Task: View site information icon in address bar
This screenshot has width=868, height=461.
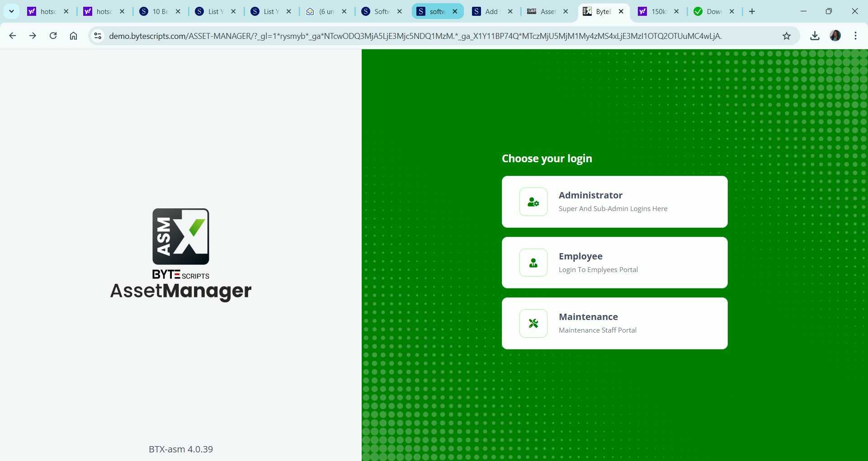Action: click(97, 36)
